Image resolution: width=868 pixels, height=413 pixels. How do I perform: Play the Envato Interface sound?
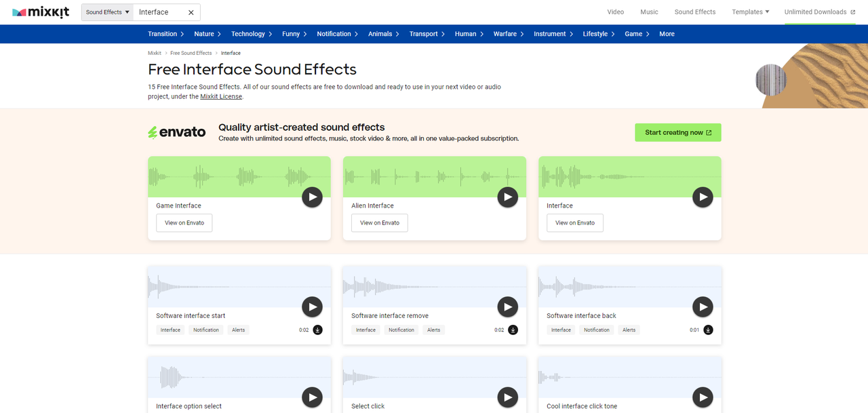point(703,197)
